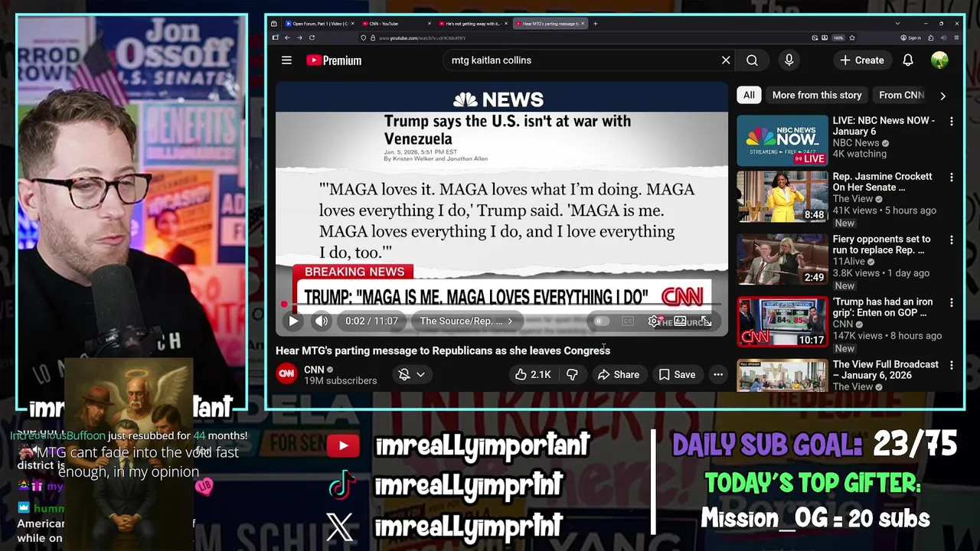Open the browser extensions icon

(931, 37)
